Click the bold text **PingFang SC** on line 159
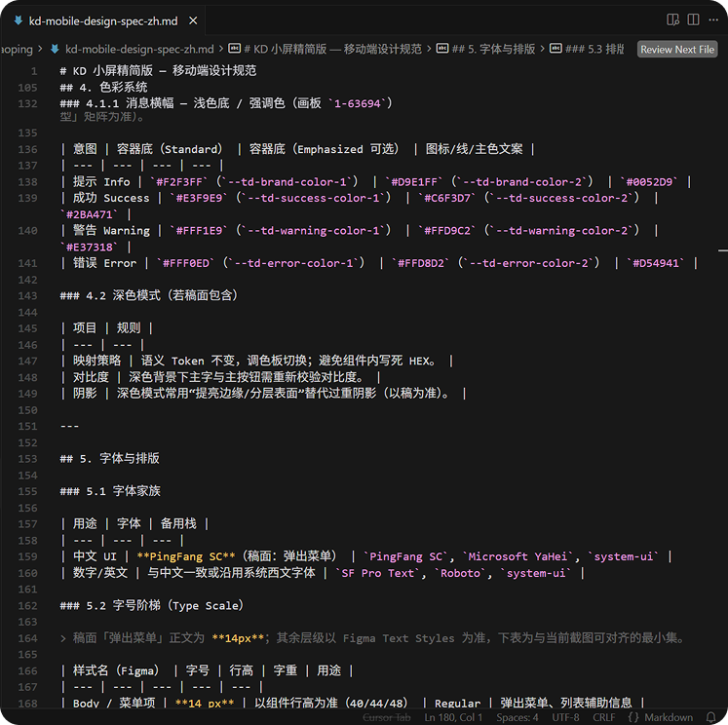728x725 pixels. [186, 556]
